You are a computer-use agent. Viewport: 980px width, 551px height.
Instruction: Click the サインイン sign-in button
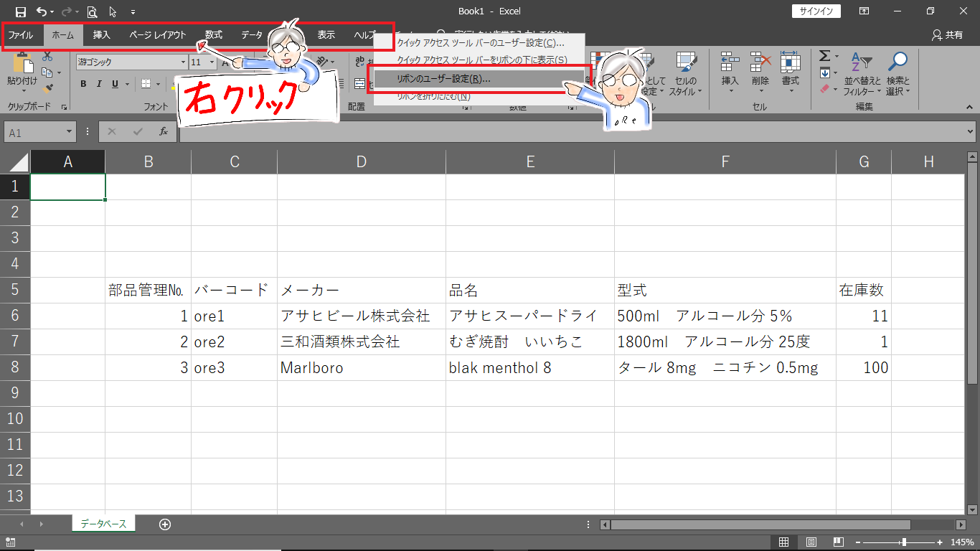point(816,11)
